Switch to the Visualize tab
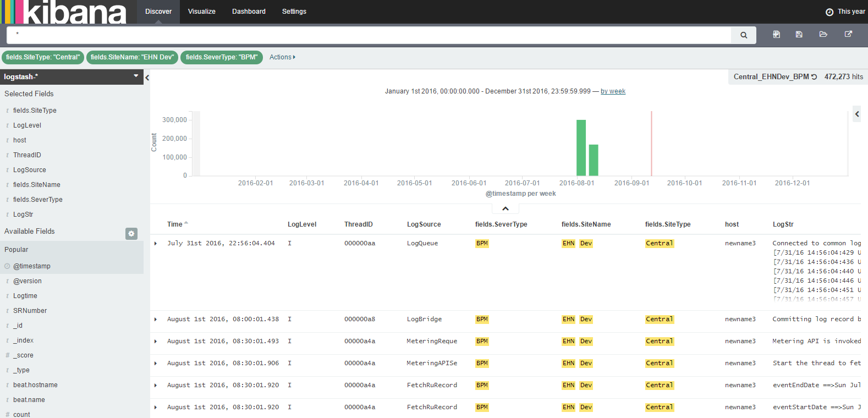Image resolution: width=868 pixels, height=418 pixels. pyautogui.click(x=201, y=12)
